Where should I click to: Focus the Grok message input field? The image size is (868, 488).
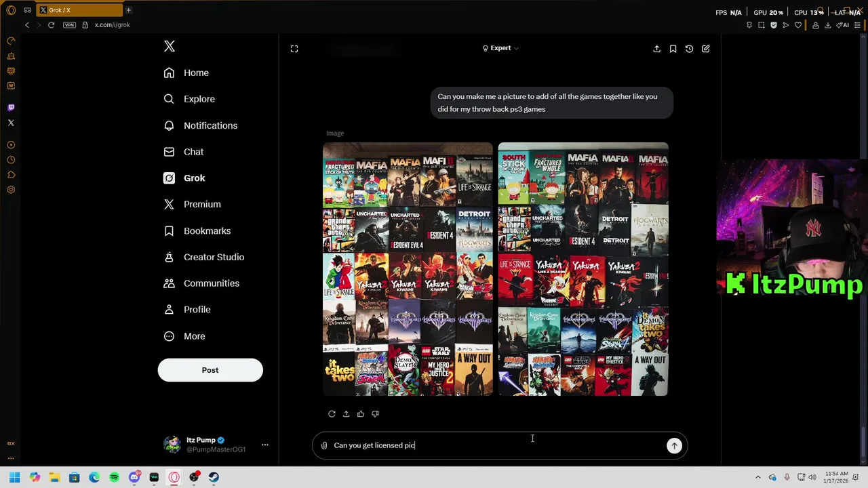[x=498, y=445]
